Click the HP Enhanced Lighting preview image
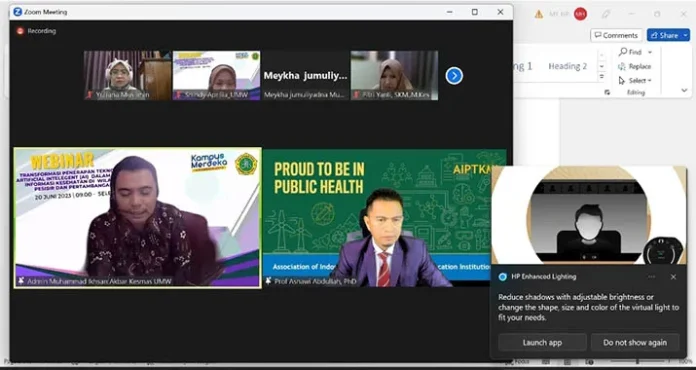This screenshot has width=696, height=370. coord(589,215)
